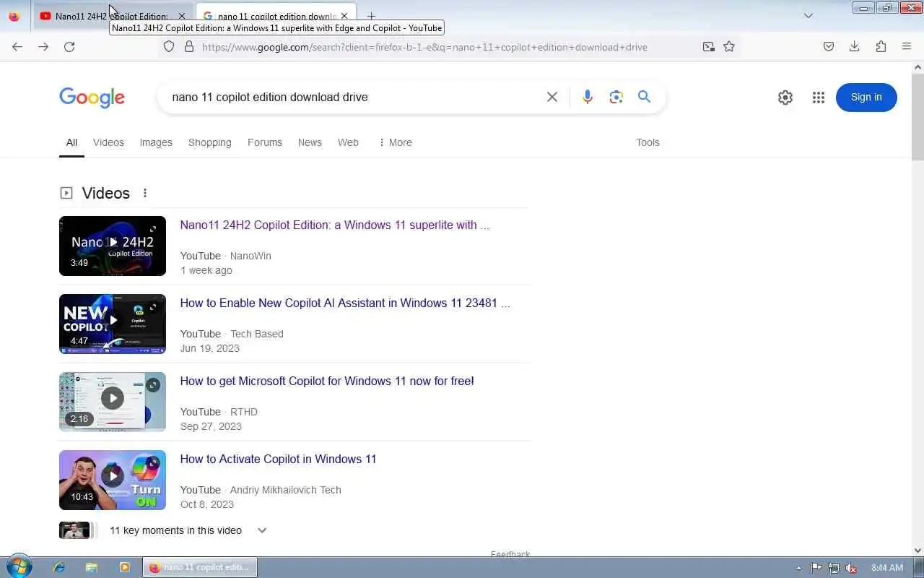Click the Google logo
924x578 pixels.
pos(92,98)
